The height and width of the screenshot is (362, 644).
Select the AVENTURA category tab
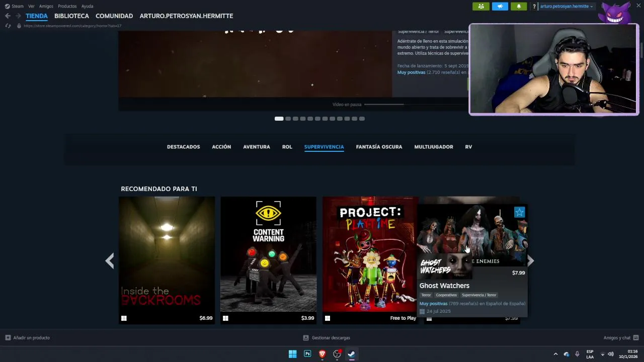pyautogui.click(x=257, y=147)
